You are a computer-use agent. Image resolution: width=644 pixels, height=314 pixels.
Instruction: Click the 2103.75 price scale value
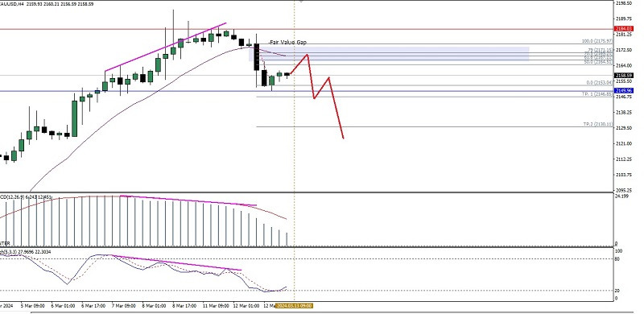coord(623,175)
